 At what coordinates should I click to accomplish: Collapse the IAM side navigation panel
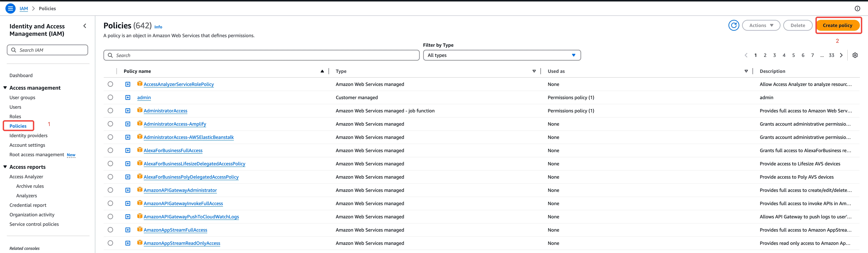pyautogui.click(x=85, y=26)
